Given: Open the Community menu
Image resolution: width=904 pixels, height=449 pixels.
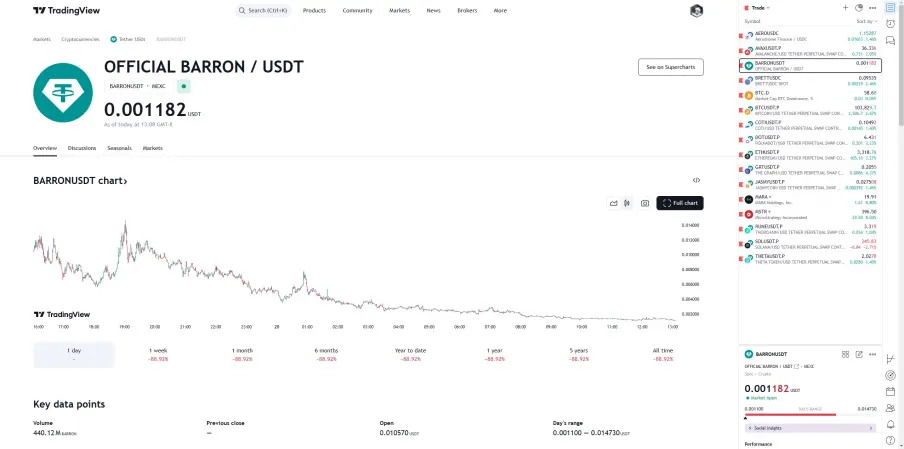Looking at the screenshot, I should pos(357,10).
